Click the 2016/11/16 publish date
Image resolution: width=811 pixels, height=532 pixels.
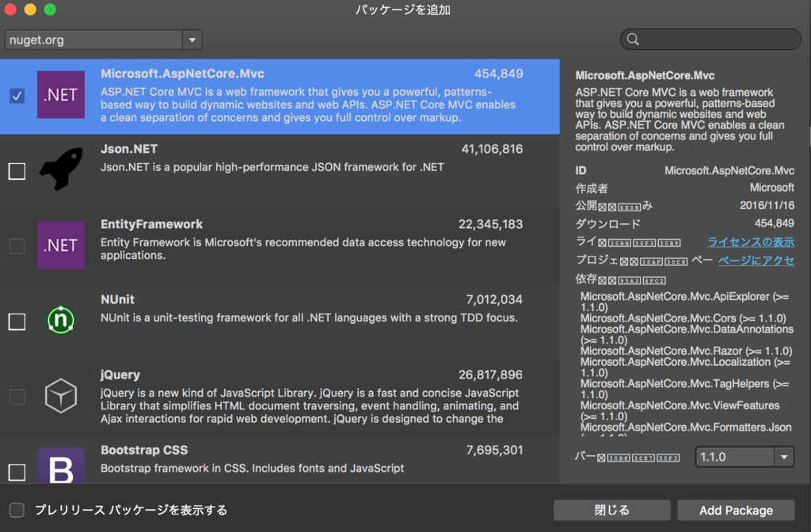click(x=767, y=205)
